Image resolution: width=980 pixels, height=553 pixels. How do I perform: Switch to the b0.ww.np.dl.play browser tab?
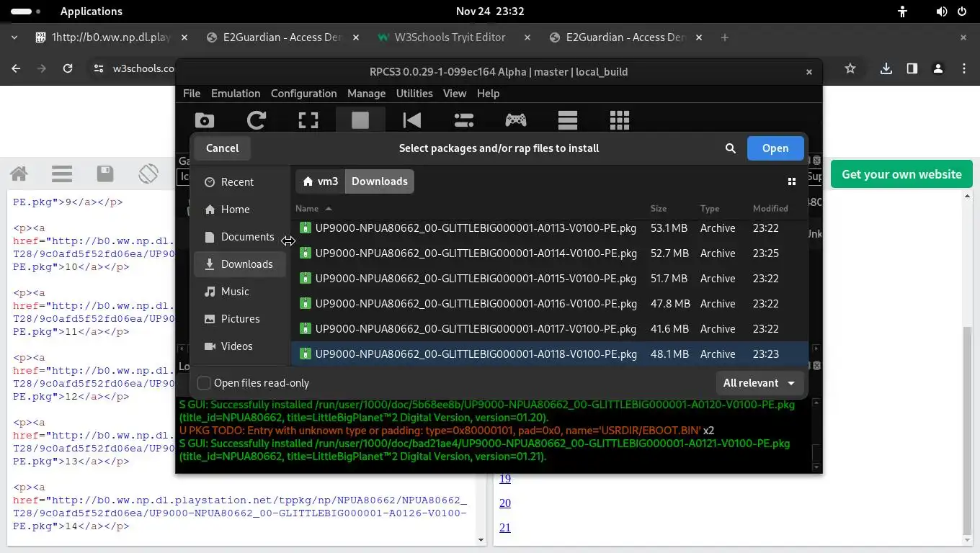tap(110, 37)
